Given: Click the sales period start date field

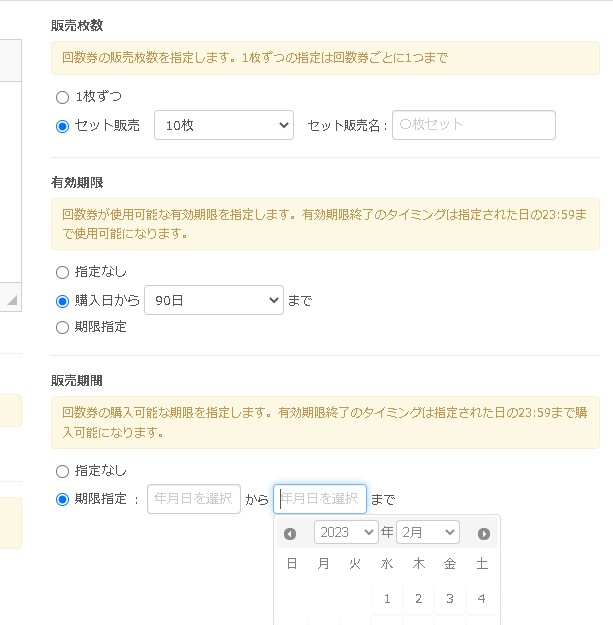Looking at the screenshot, I should click(194, 499).
